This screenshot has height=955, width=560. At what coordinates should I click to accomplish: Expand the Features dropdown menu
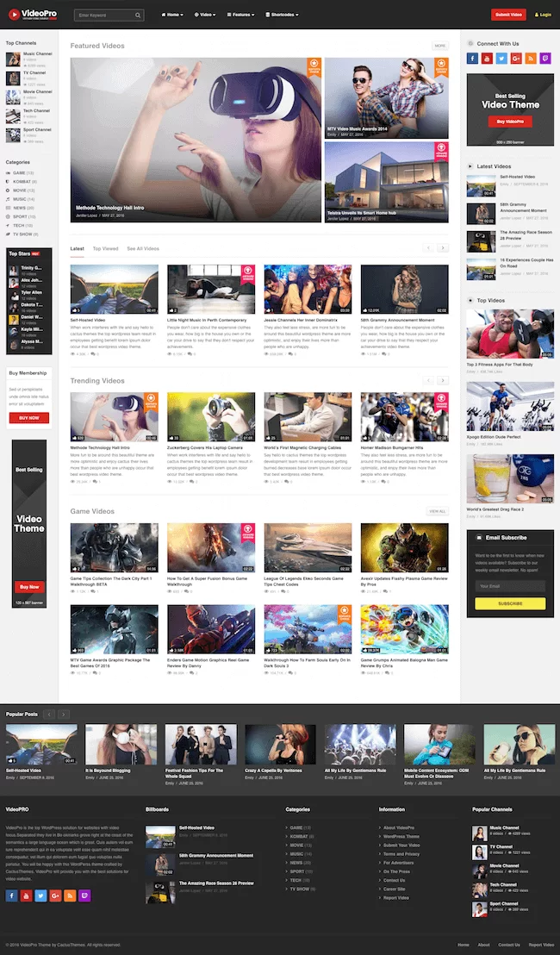[240, 15]
